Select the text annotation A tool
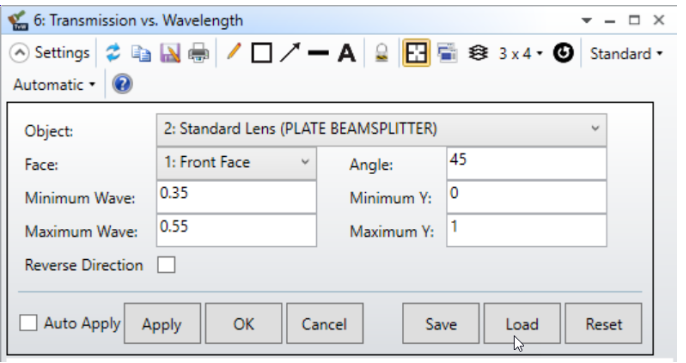The width and height of the screenshot is (686, 363). pyautogui.click(x=346, y=53)
